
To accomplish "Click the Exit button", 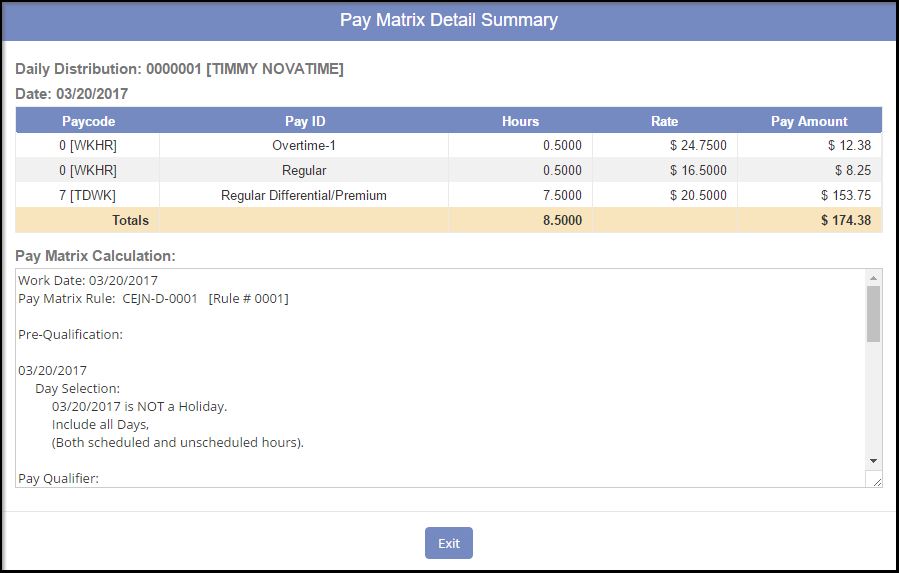I will [448, 543].
